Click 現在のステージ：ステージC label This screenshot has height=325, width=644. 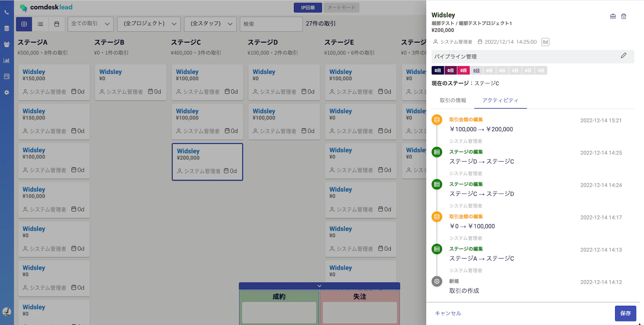(x=465, y=83)
